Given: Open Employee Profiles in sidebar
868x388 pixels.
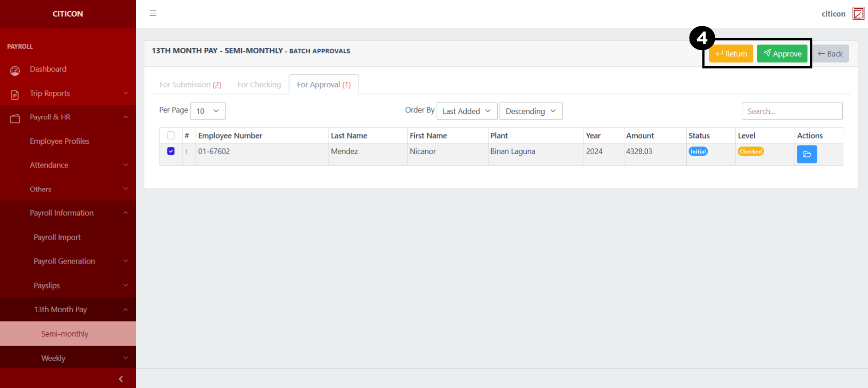Looking at the screenshot, I should (60, 141).
